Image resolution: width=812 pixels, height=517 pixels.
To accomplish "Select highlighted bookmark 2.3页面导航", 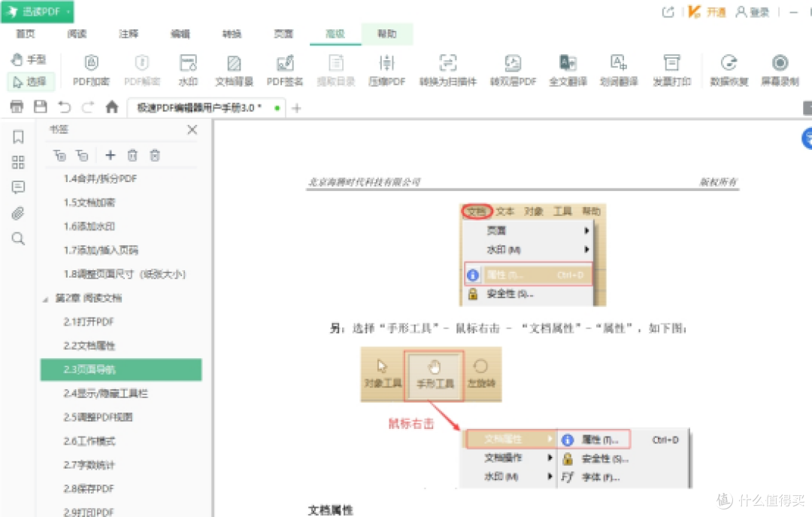I will pyautogui.click(x=121, y=370).
